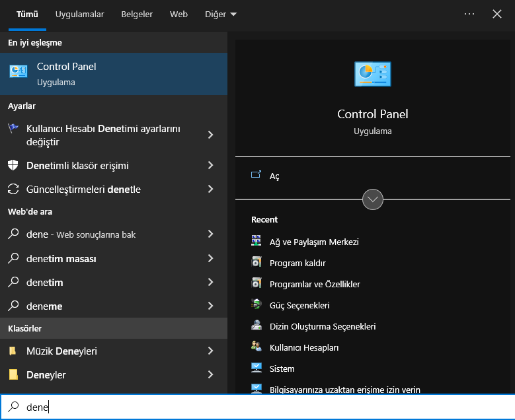Open Programlar ve Özellikler from Recent
Image resolution: width=515 pixels, height=420 pixels.
click(315, 284)
